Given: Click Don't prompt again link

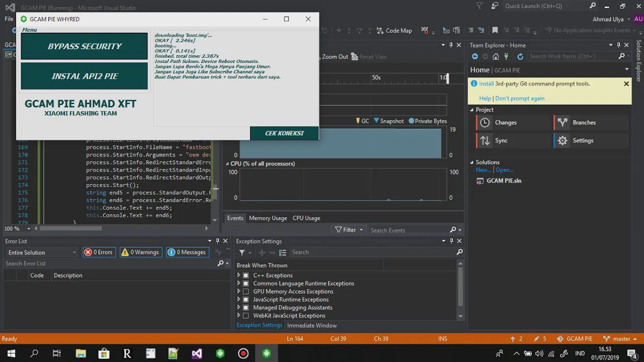Looking at the screenshot, I should tap(520, 99).
